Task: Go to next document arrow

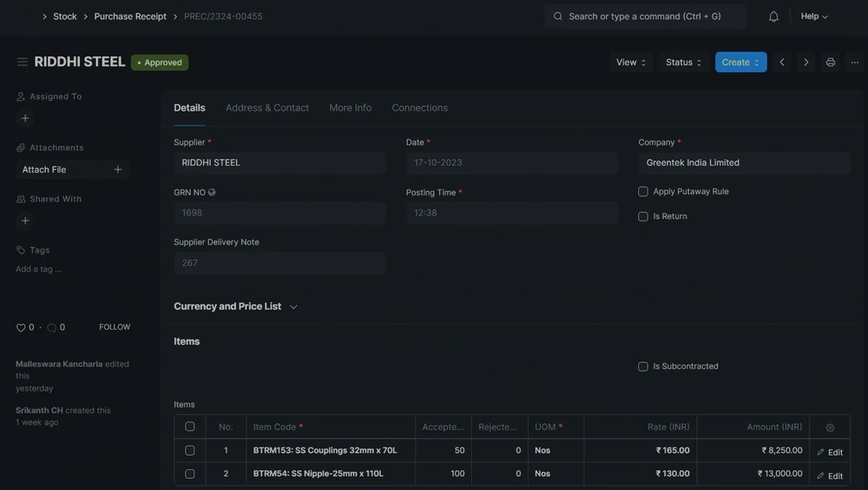Action: (806, 62)
